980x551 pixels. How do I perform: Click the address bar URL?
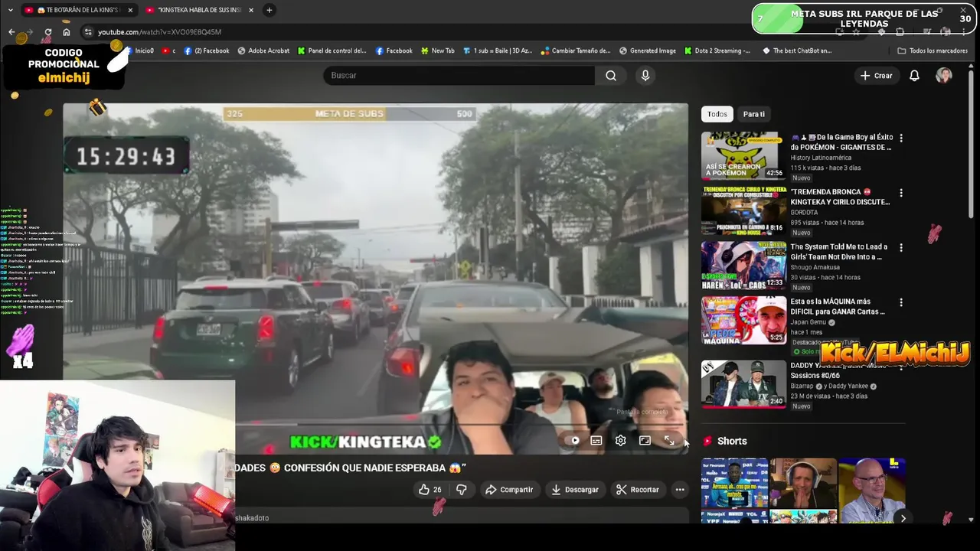(159, 32)
